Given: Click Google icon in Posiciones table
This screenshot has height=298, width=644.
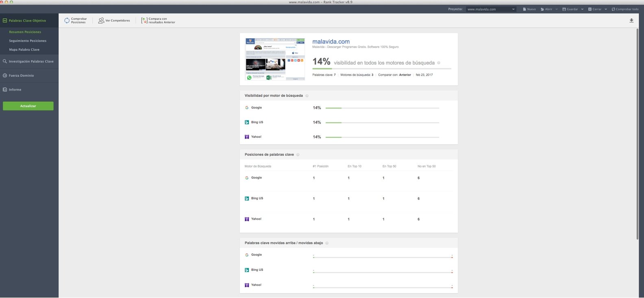Looking at the screenshot, I should (247, 178).
